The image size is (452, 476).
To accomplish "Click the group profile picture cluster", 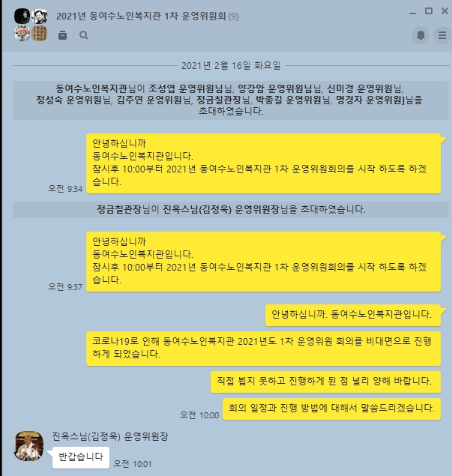I will coord(31,25).
